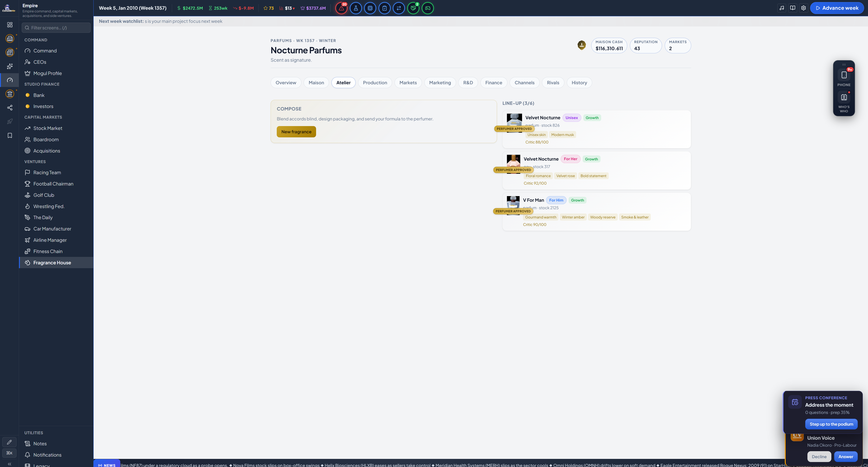Select the gauge speedometer rail icon

click(10, 80)
